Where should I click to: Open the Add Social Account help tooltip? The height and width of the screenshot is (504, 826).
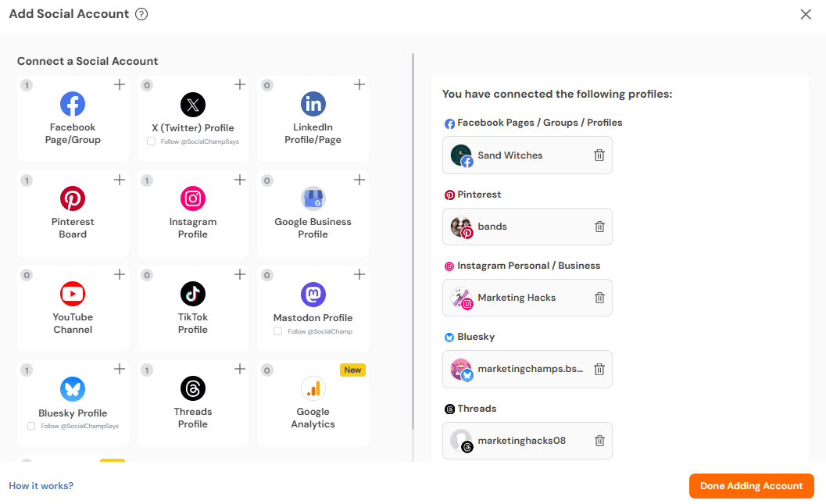pos(141,14)
